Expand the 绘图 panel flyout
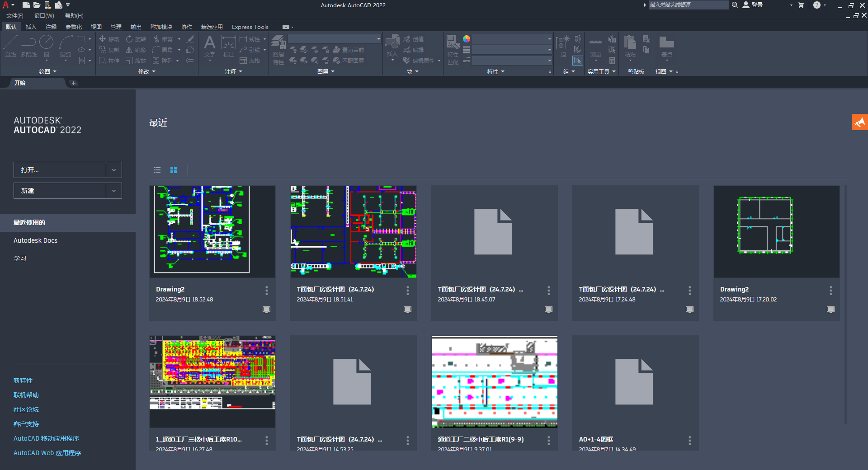The width and height of the screenshot is (868, 470). click(47, 71)
